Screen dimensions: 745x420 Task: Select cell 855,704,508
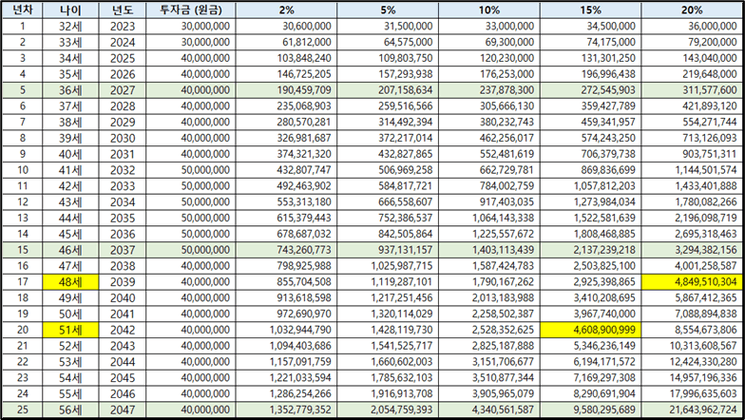coord(286,282)
